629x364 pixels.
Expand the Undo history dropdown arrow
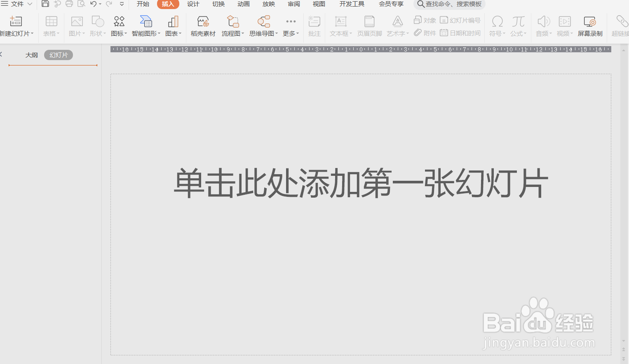[100, 4]
